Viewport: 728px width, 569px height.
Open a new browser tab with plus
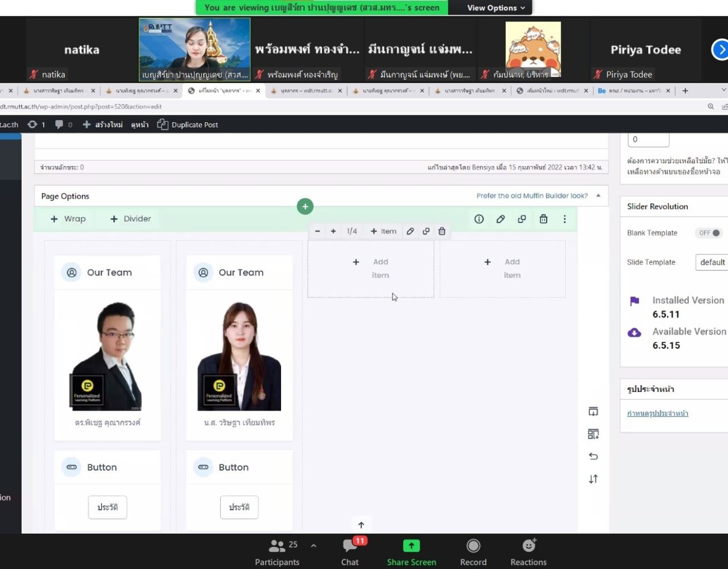685,90
